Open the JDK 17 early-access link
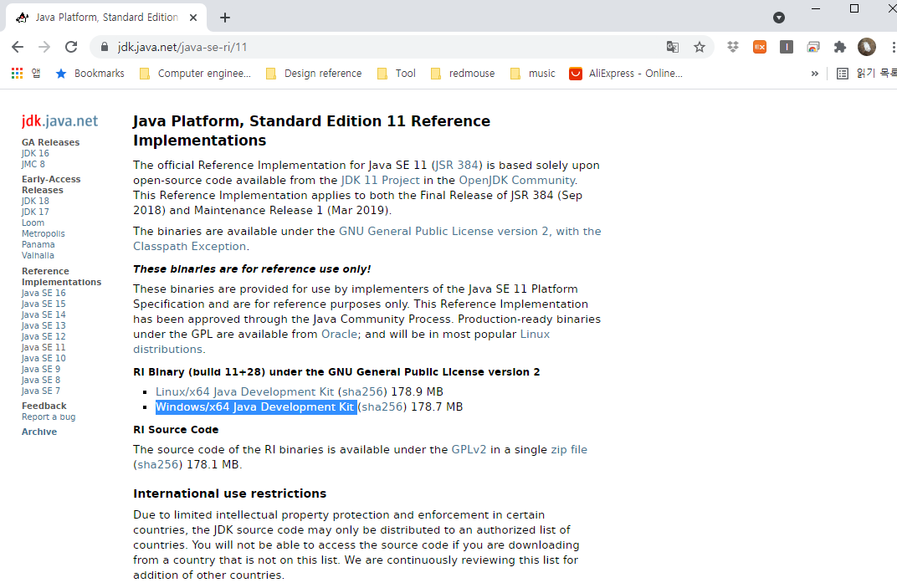The image size is (897, 588). 35,212
